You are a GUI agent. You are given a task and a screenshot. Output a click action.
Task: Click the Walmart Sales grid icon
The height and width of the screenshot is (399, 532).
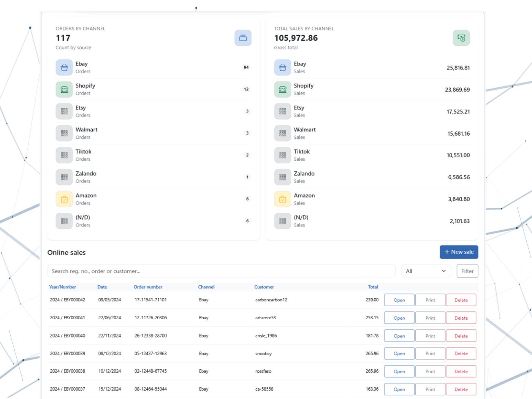coord(283,133)
